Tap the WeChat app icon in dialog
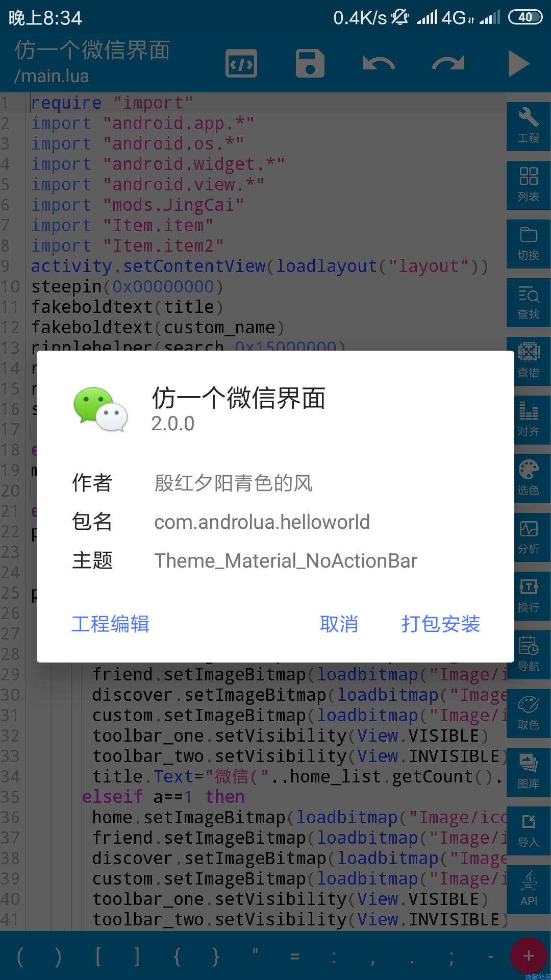551x980 pixels. (x=101, y=409)
